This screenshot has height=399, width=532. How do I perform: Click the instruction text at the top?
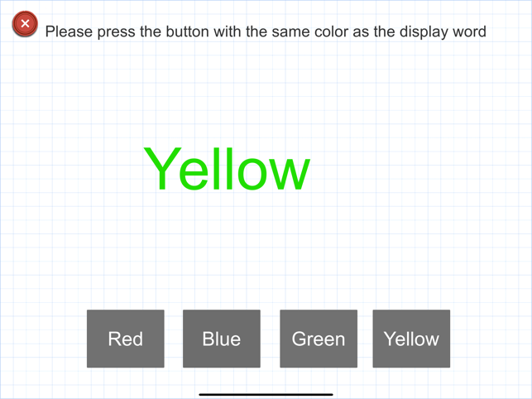click(x=266, y=32)
